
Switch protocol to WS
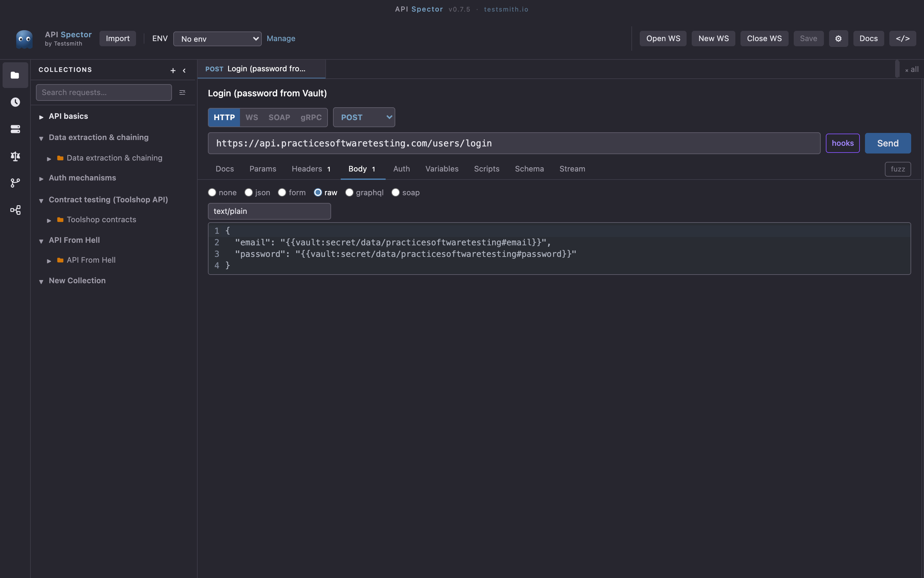tap(252, 117)
